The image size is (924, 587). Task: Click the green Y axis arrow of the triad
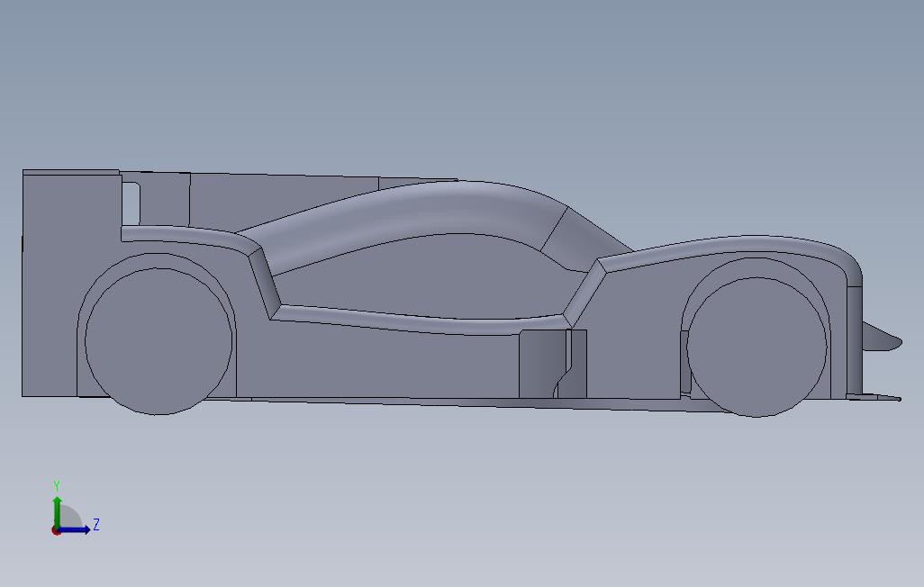click(57, 511)
